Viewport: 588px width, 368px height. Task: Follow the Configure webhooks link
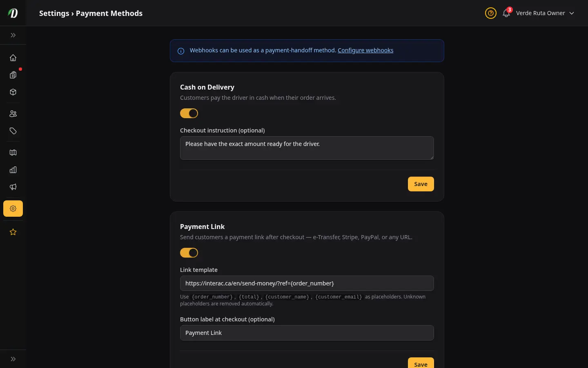coord(365,50)
